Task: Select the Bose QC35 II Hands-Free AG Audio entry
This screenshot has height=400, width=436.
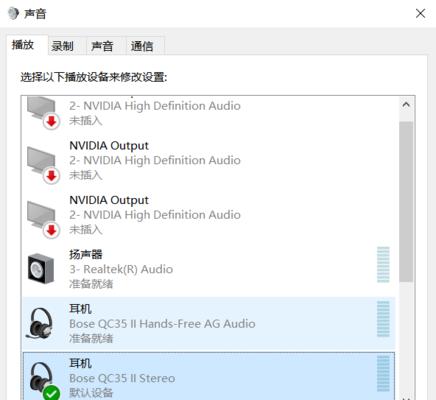Action: [x=209, y=324]
